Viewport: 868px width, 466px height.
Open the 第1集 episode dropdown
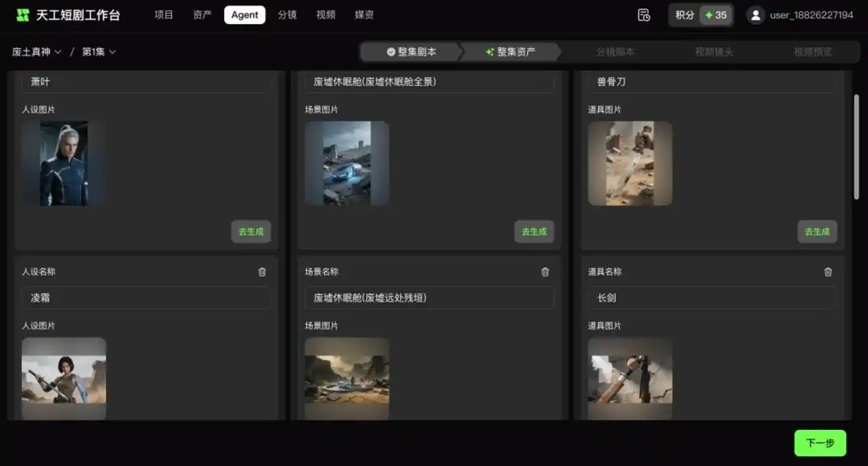point(98,52)
